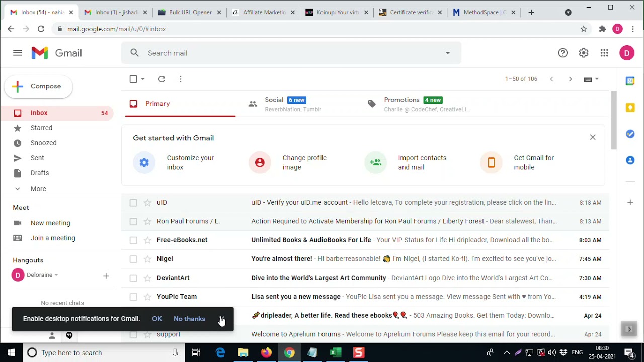Click No thanks on notification prompt
This screenshot has height=362, width=644.
(x=189, y=319)
